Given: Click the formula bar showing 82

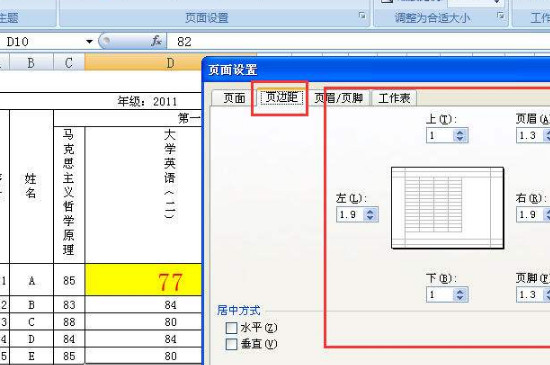Looking at the screenshot, I should [358, 42].
